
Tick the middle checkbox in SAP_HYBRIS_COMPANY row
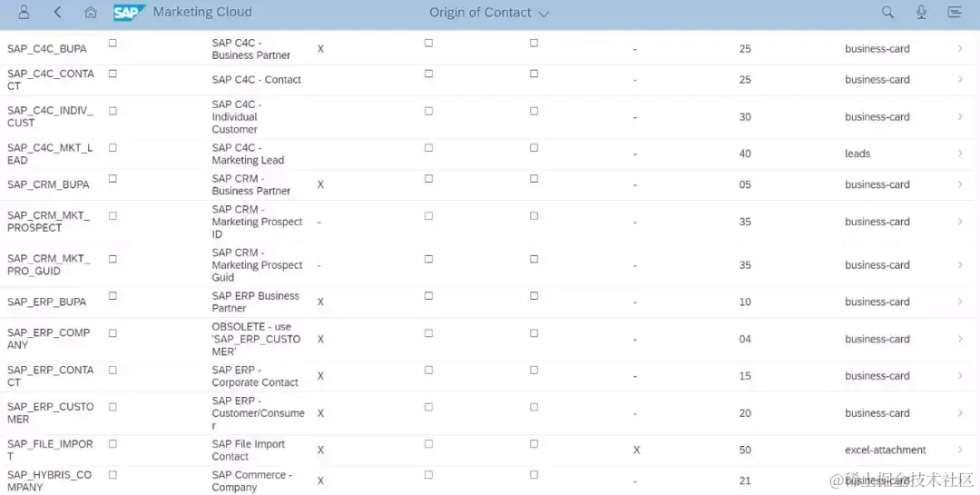point(428,475)
